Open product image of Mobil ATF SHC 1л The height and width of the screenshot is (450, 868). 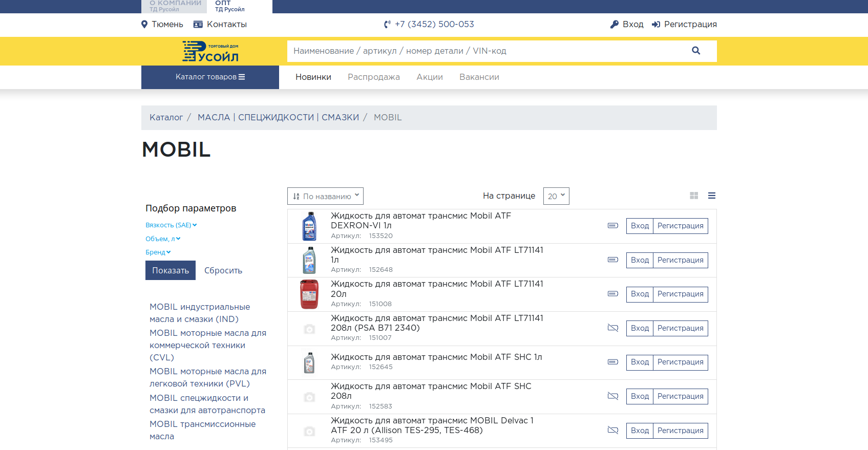point(309,363)
